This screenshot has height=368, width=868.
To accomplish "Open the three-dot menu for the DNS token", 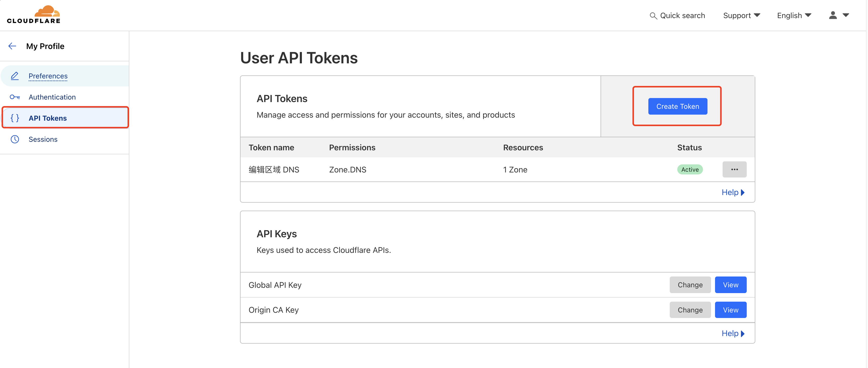I will [734, 169].
